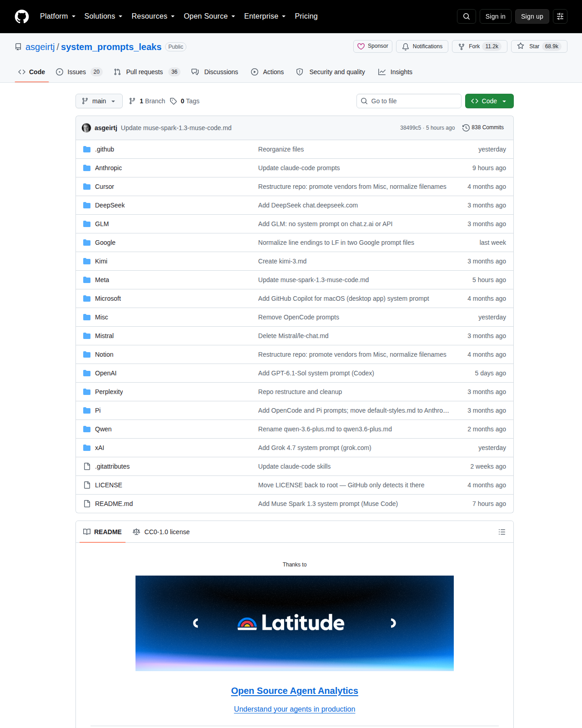Open latest commit message Update muse-spark-1.3-muse-code.md
Image resolution: width=582 pixels, height=728 pixels.
click(x=176, y=128)
